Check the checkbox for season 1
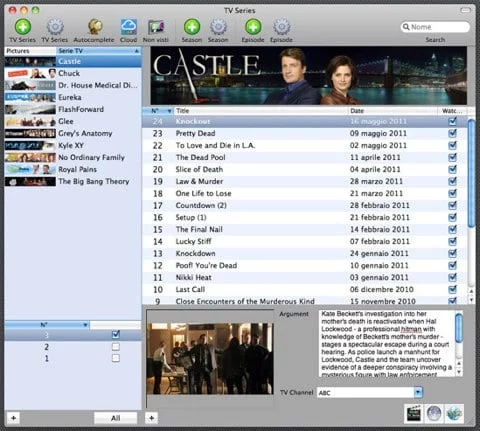Image resolution: width=480 pixels, height=431 pixels. click(x=116, y=358)
